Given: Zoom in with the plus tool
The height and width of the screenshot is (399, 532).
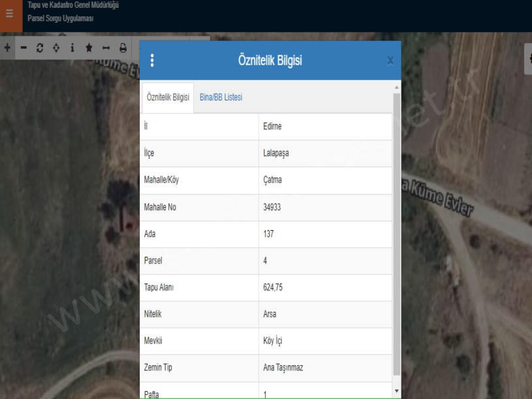Looking at the screenshot, I should [7, 48].
